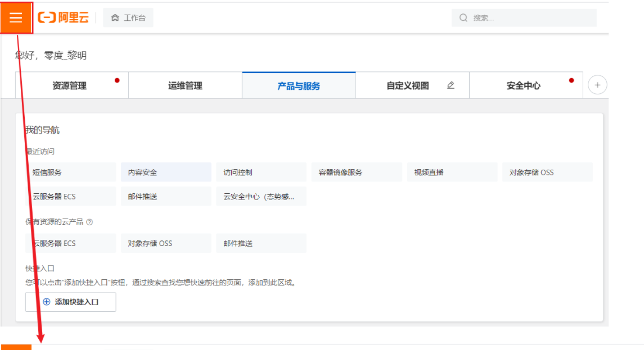
Task: Open 容器镜像服务 product
Action: [x=357, y=172]
